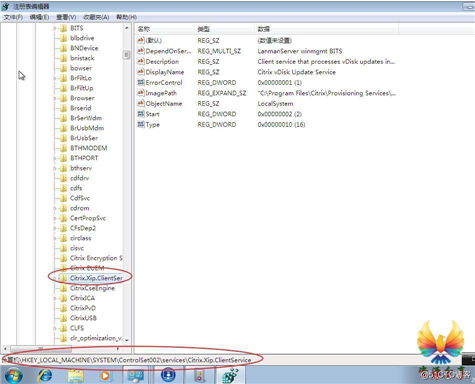Screen dimensions: 475x384
Task: Select the BrUsbMdm key
Action: point(87,128)
